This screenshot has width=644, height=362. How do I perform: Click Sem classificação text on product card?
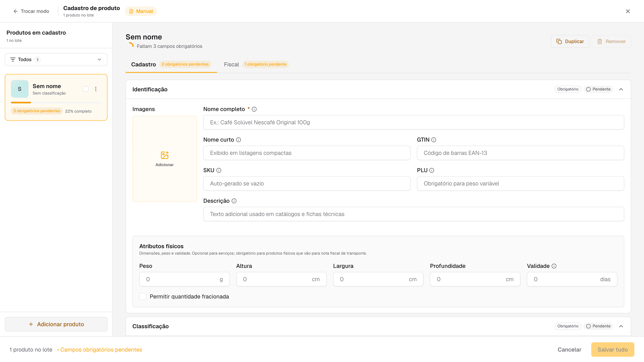pyautogui.click(x=49, y=93)
